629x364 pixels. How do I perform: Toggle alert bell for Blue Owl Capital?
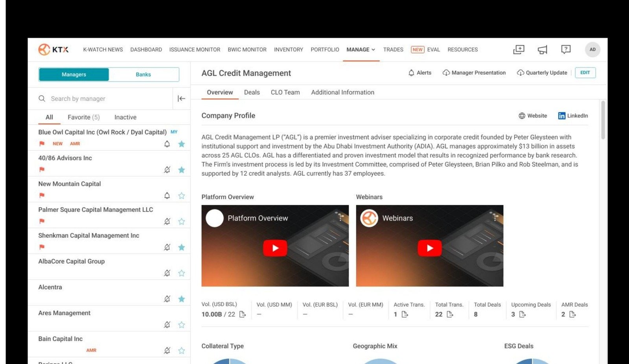click(167, 144)
